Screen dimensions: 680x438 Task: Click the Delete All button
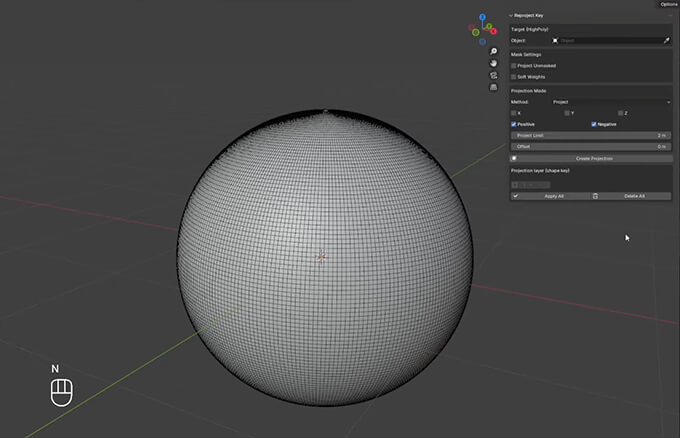pyautogui.click(x=632, y=196)
